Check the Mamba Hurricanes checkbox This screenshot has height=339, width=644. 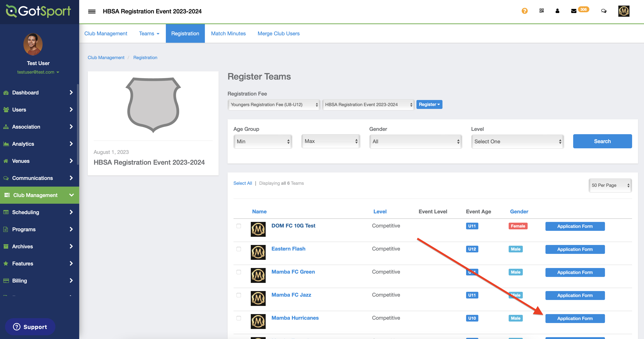click(239, 318)
